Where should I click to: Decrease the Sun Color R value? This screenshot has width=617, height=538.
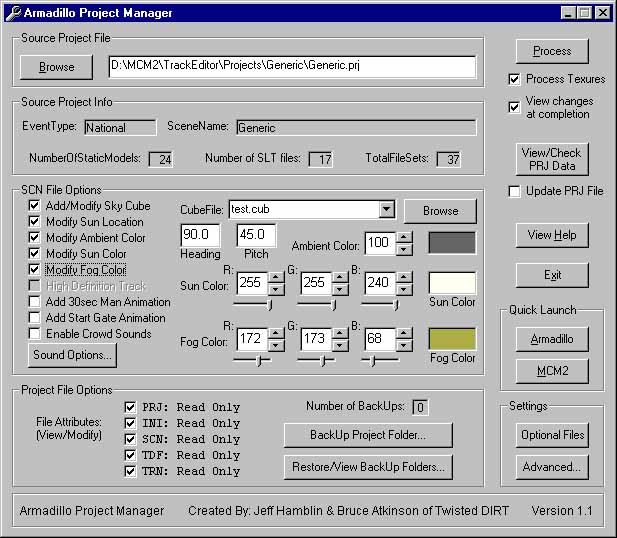pos(276,290)
